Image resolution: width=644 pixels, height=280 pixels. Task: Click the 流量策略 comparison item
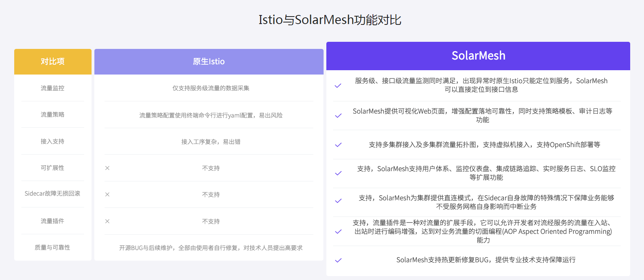[52, 114]
